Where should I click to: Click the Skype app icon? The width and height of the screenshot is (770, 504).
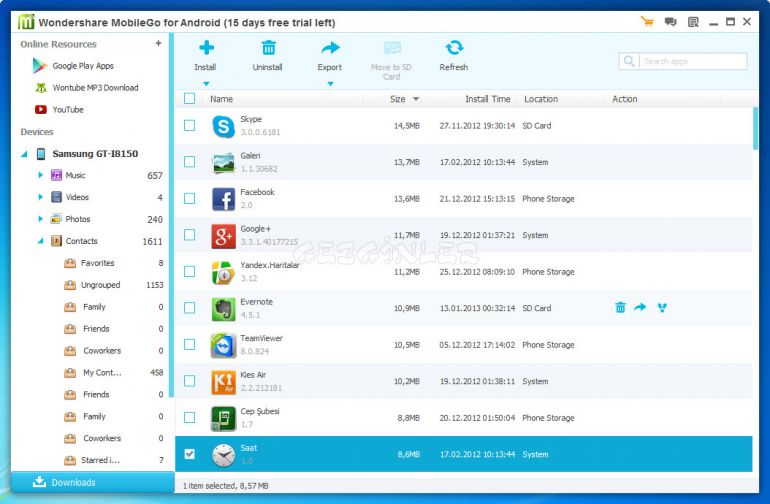point(223,126)
